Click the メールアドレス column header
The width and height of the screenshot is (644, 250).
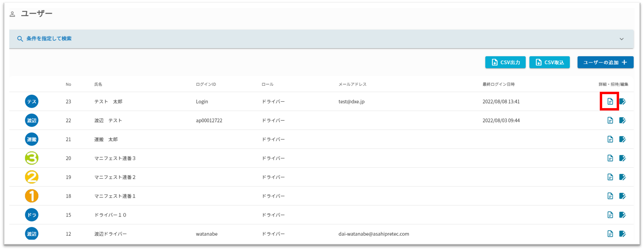pyautogui.click(x=353, y=84)
